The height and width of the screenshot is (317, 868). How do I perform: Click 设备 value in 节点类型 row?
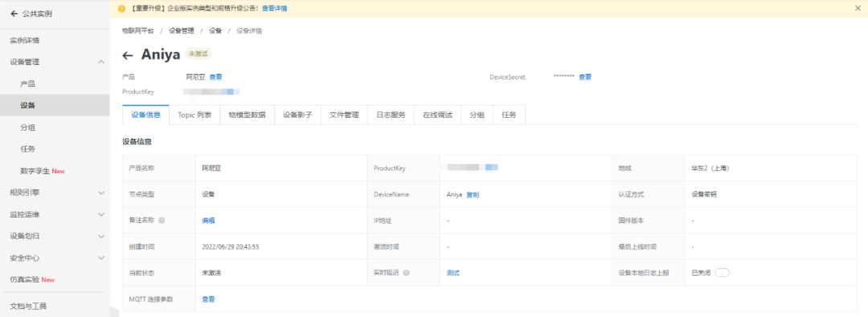(x=208, y=194)
